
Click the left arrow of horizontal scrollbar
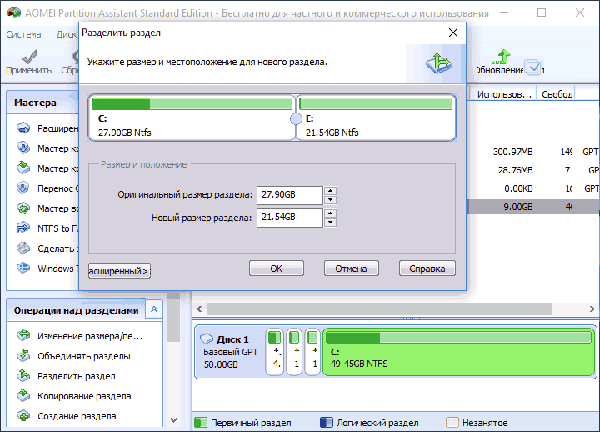pyautogui.click(x=199, y=309)
